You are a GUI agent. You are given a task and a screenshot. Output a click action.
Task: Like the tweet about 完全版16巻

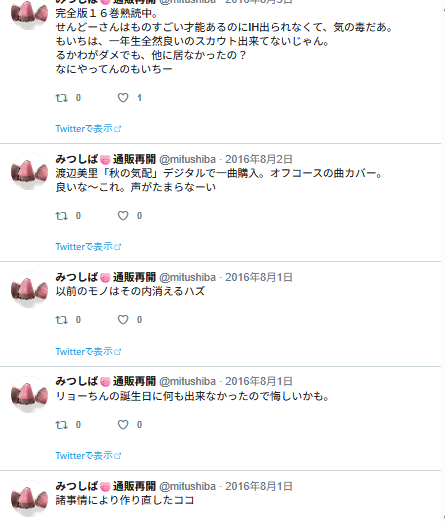123,98
